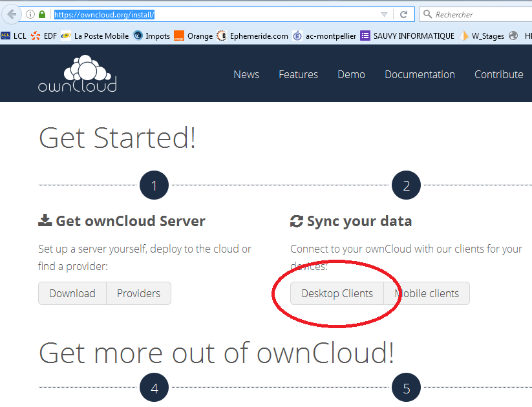
Task: Open the Demo menu item
Action: tap(351, 74)
